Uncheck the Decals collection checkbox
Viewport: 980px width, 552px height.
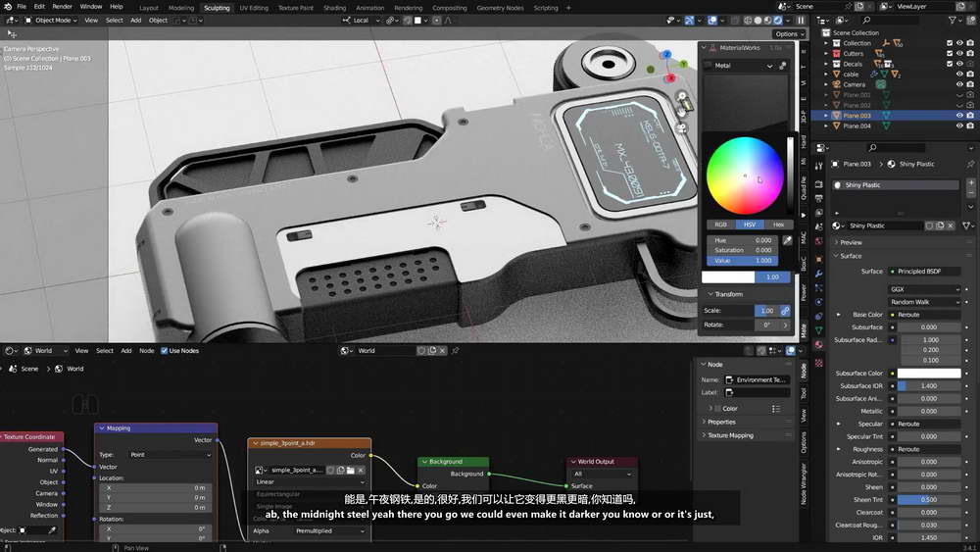tap(950, 64)
